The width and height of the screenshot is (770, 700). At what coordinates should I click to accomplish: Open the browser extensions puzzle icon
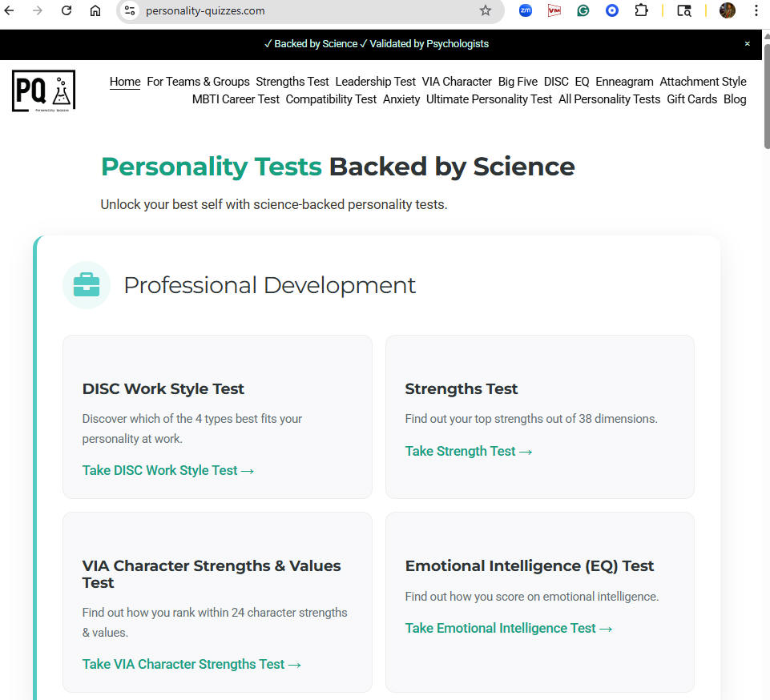(x=641, y=10)
